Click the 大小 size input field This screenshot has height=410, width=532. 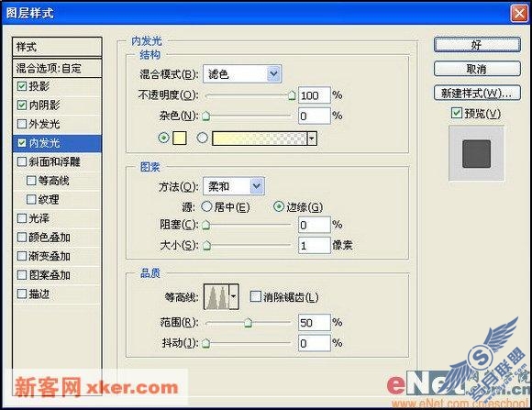315,245
